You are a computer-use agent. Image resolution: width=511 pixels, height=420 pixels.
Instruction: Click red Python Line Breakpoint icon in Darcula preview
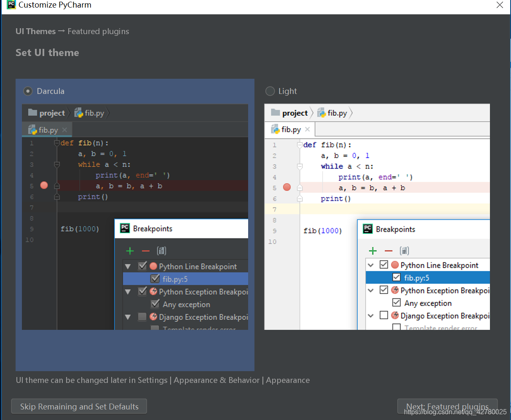(153, 266)
